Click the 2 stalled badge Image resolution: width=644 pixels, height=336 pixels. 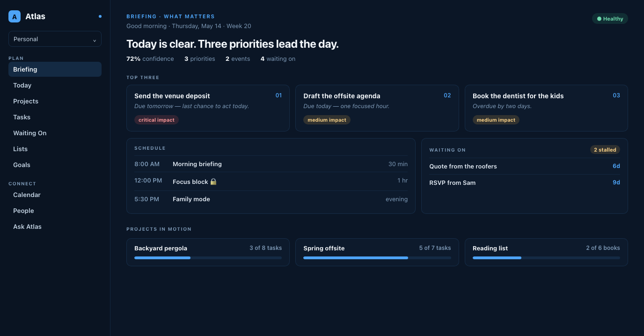(605, 150)
